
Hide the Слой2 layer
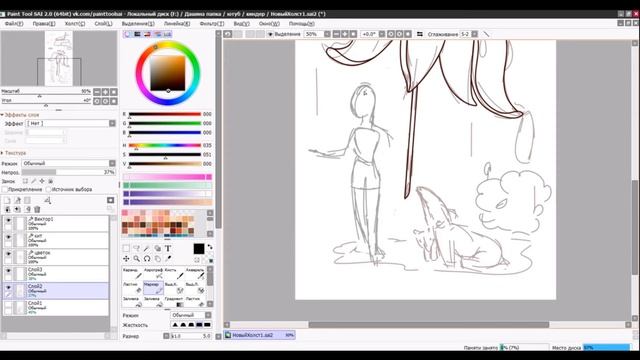click(8, 287)
